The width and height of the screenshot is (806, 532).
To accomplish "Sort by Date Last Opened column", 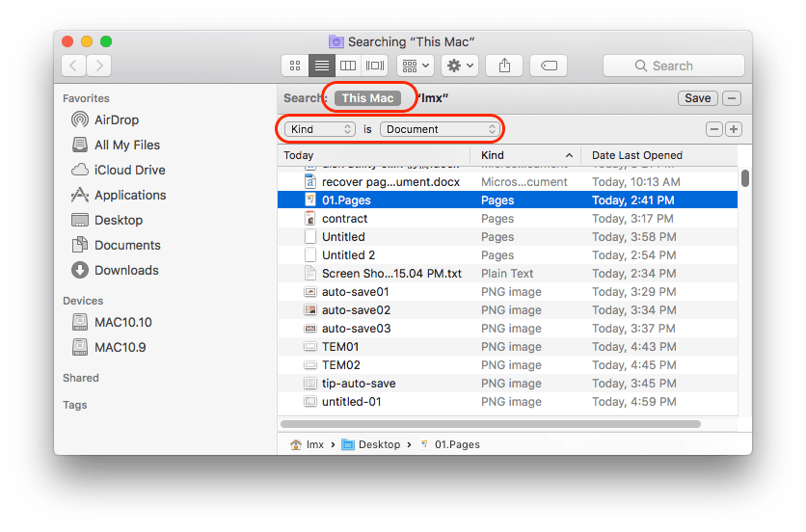I will coord(636,155).
